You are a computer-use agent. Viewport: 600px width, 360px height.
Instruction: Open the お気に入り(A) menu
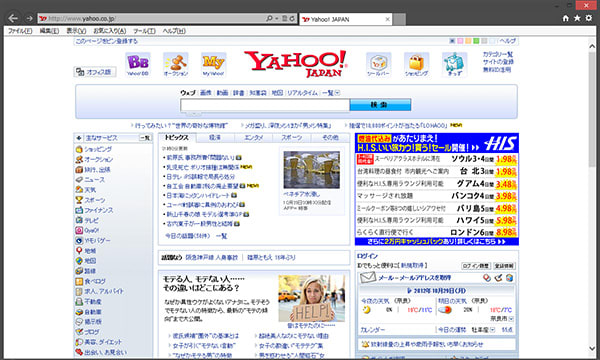point(110,31)
